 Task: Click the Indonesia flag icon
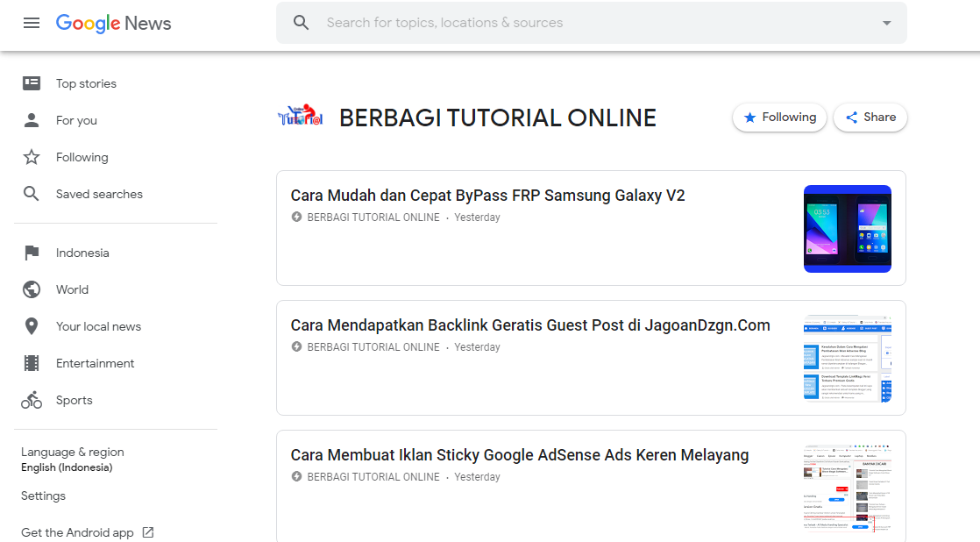[x=32, y=253]
